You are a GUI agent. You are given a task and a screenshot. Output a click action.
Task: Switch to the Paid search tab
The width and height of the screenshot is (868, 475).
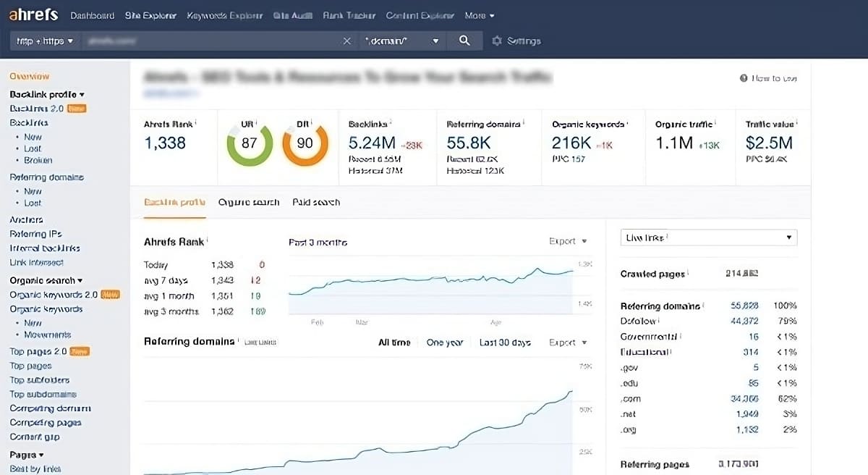point(316,203)
